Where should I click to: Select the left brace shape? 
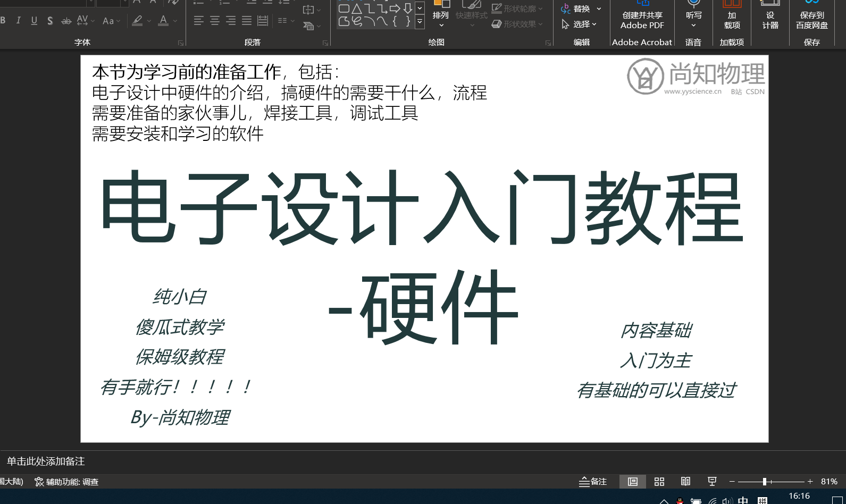(395, 21)
